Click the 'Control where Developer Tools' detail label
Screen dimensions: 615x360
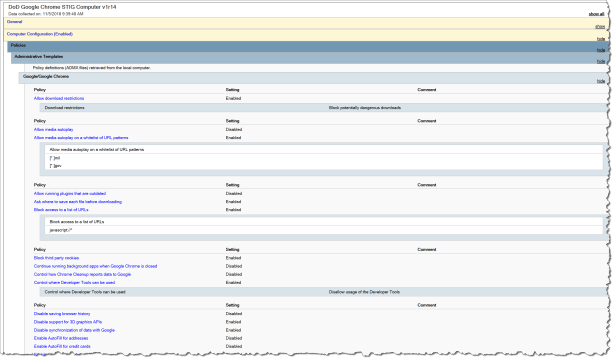coord(85,292)
